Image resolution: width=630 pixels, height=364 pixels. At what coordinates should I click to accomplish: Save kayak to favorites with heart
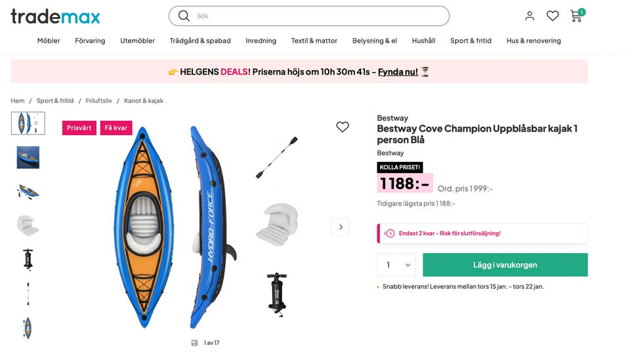[x=343, y=127]
